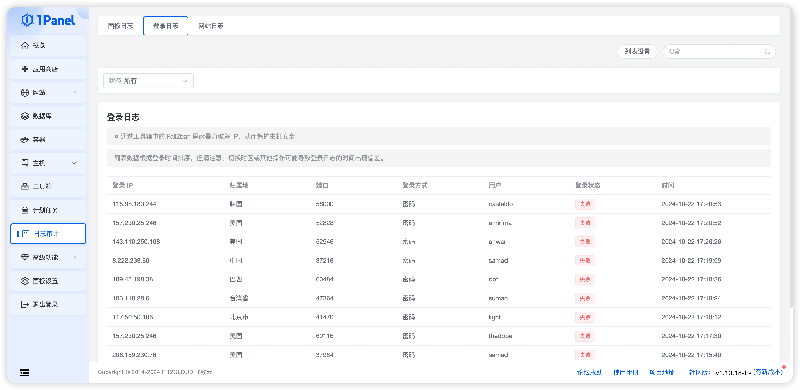The image size is (800, 390).
Task: Select the IP address 143.110.250.103
Action: click(x=136, y=241)
